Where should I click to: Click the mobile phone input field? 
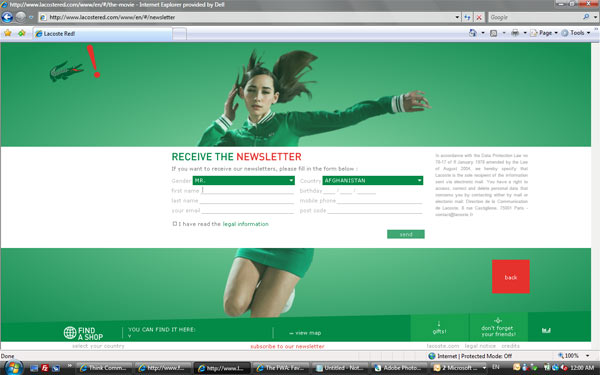[380, 200]
